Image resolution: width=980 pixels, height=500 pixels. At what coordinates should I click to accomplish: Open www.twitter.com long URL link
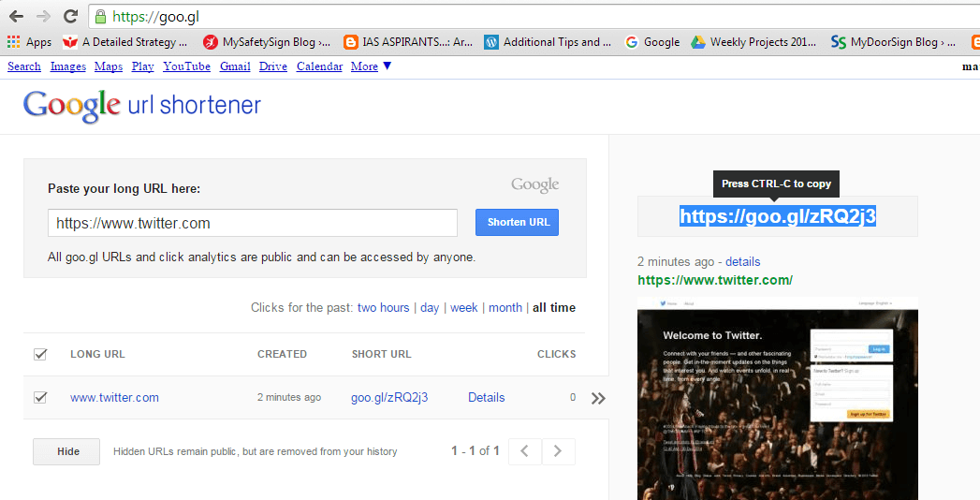tap(114, 398)
